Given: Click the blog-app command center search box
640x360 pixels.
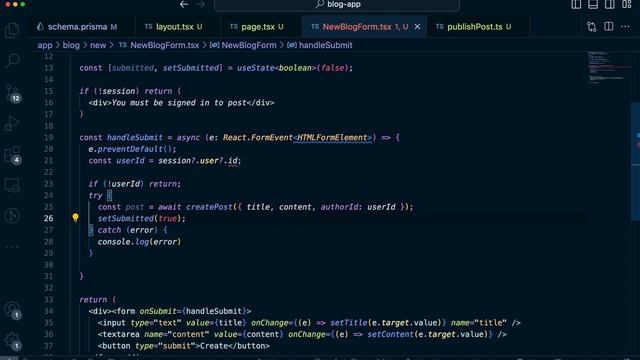Looking at the screenshot, I should tap(337, 4).
